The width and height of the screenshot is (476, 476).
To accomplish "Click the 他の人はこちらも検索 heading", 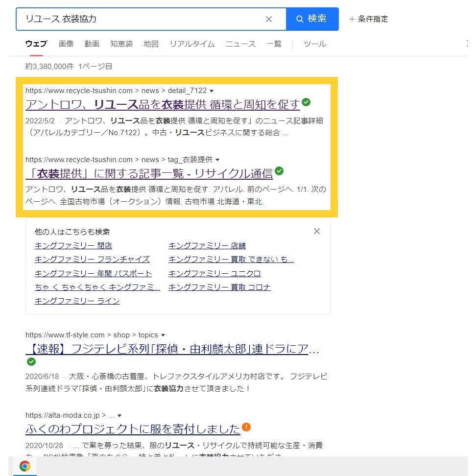I will pos(72,232).
